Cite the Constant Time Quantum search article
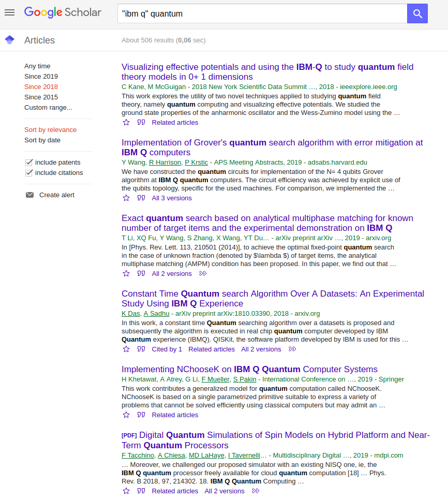 [141, 349]
